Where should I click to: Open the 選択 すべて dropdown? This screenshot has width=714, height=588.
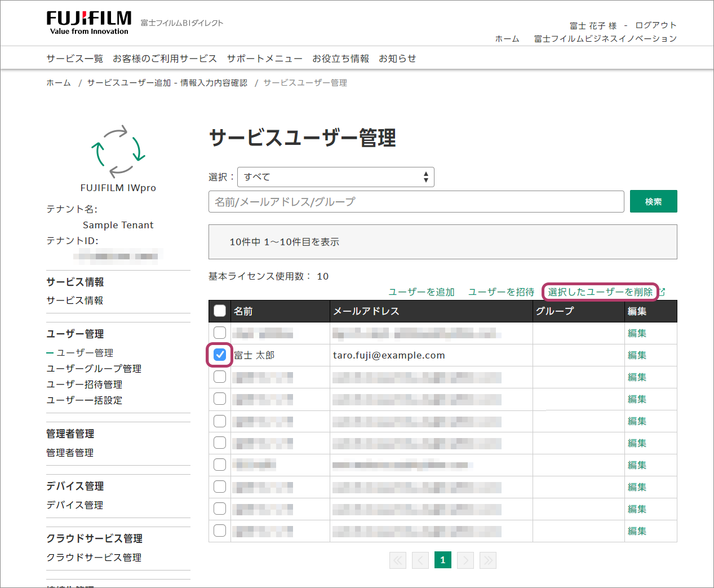click(336, 177)
